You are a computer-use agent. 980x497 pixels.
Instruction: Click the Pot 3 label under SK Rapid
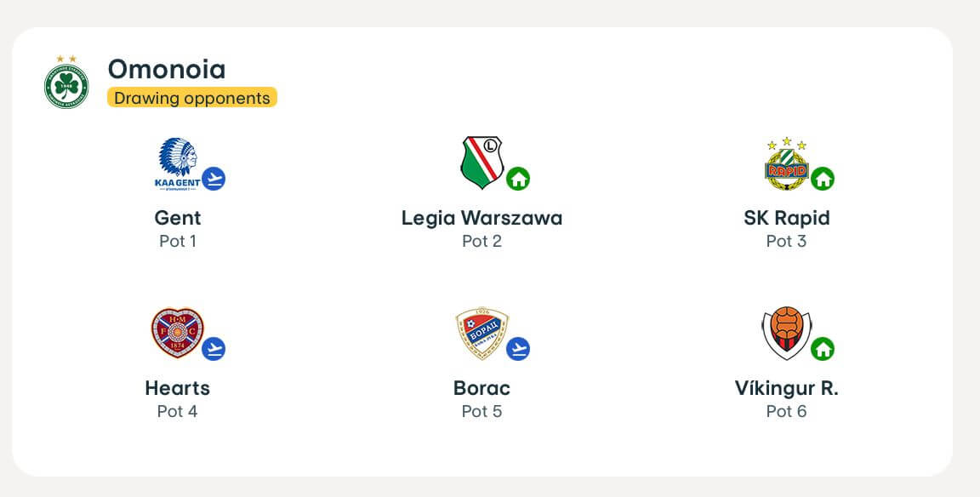tap(786, 241)
